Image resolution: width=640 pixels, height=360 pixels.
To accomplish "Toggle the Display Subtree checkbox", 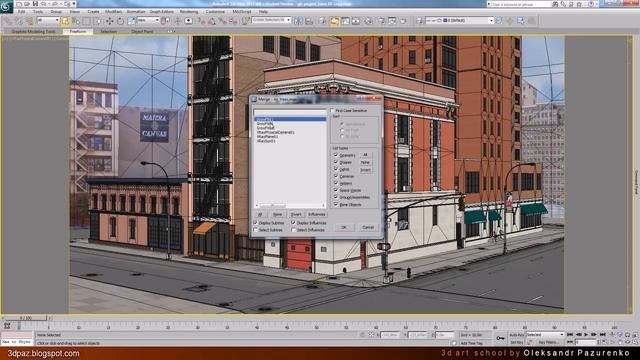I will [256, 223].
